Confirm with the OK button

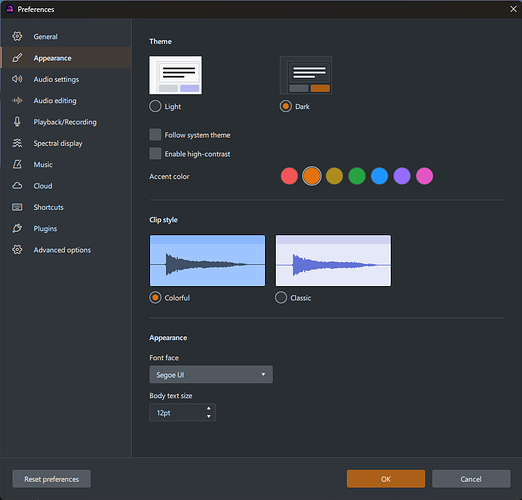(x=386, y=479)
